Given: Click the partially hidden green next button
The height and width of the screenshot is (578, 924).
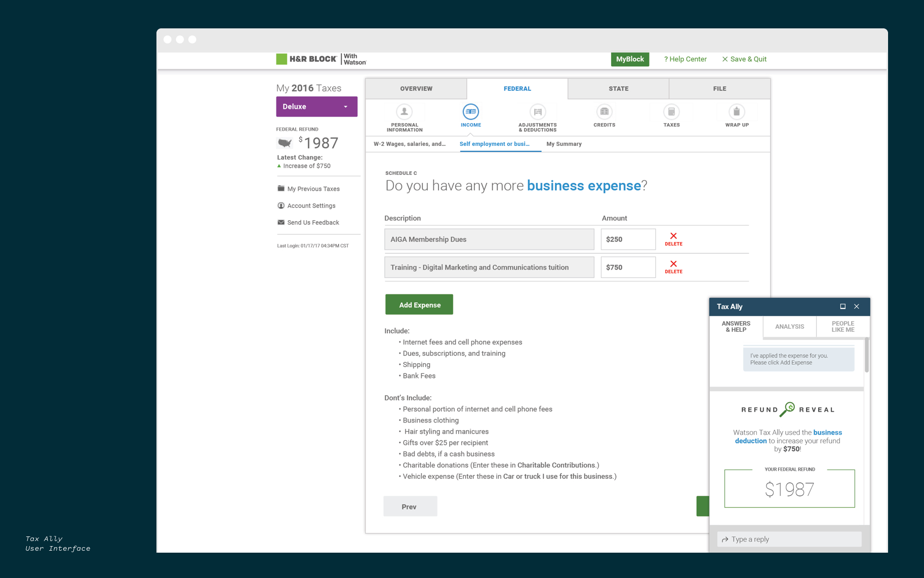Looking at the screenshot, I should [703, 506].
